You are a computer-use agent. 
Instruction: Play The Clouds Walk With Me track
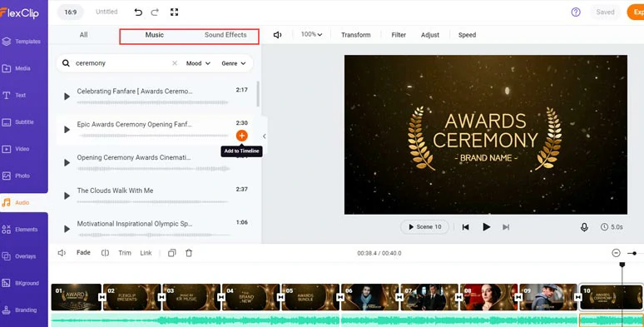coord(67,196)
